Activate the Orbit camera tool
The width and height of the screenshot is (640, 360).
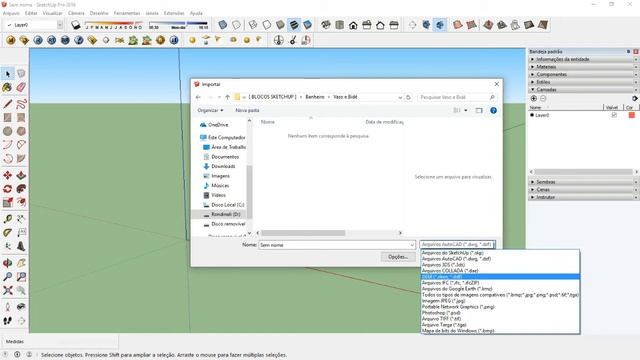click(x=8, y=263)
